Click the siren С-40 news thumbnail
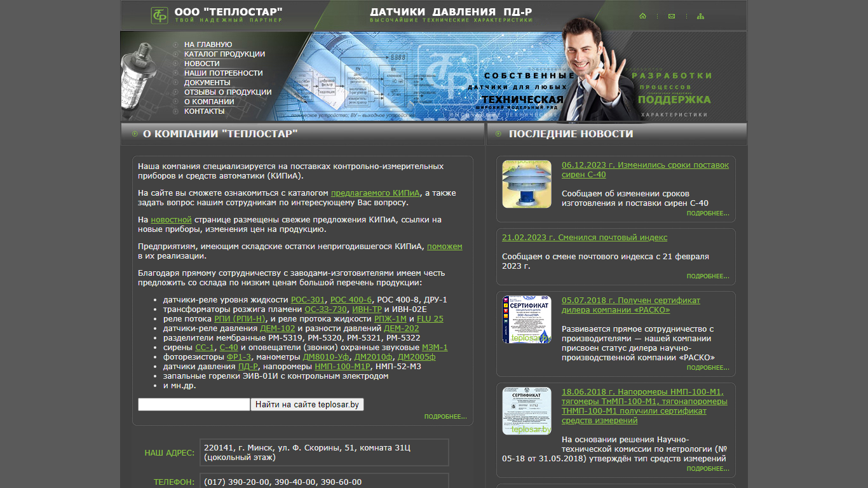The height and width of the screenshot is (488, 868). (x=527, y=184)
